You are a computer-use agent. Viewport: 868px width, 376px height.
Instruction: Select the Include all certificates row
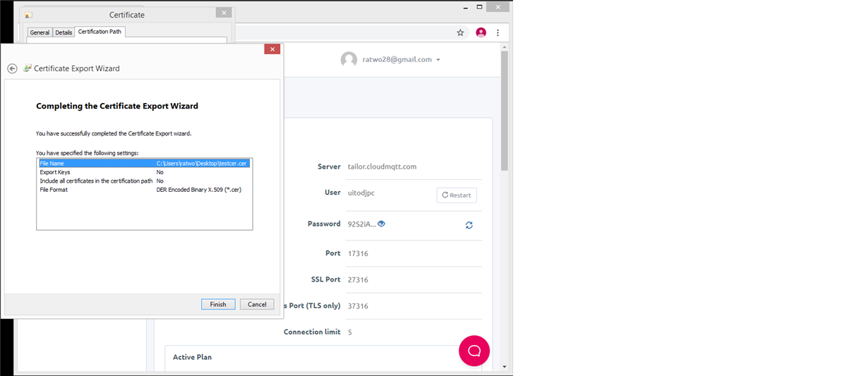click(144, 181)
